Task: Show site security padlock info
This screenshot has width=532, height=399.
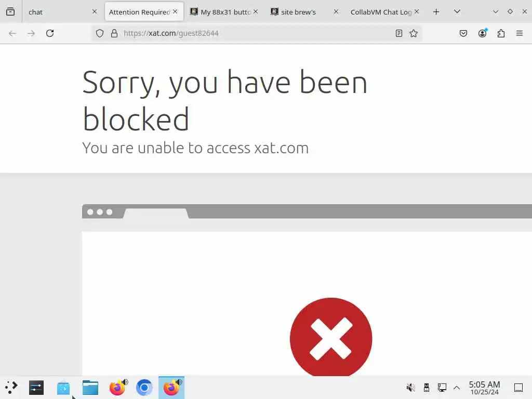Action: [114, 33]
